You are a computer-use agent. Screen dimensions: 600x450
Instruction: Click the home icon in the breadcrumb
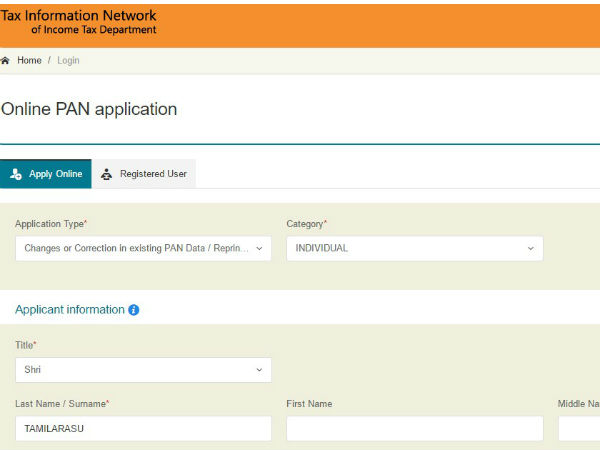[x=5, y=61]
